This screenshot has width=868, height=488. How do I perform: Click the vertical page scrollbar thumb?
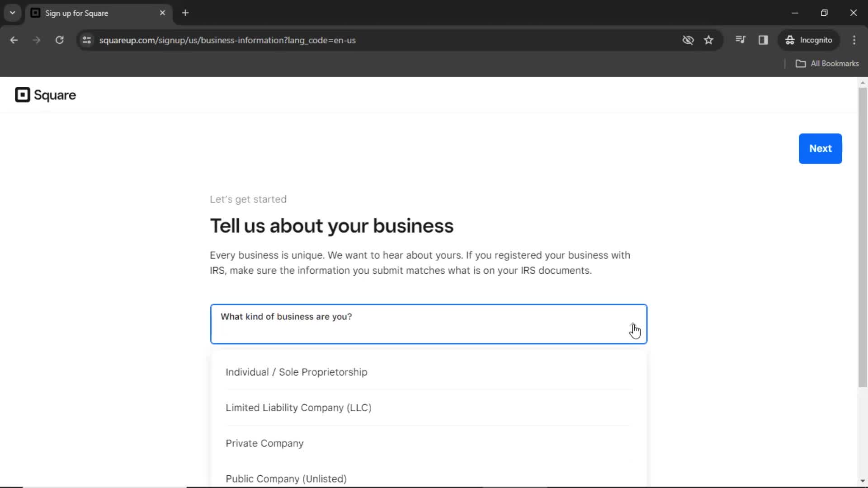point(863,237)
